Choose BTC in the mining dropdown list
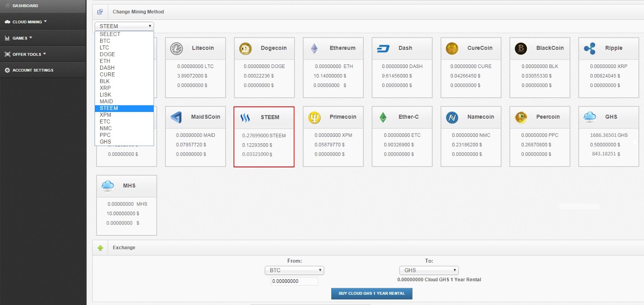This screenshot has width=644, height=305. 124,41
